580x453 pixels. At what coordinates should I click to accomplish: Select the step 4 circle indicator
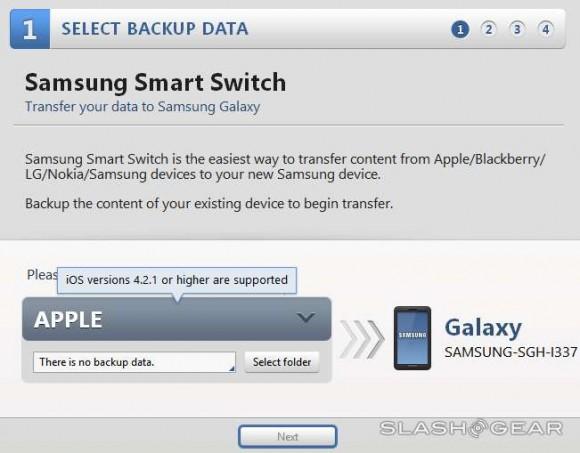pos(546,29)
